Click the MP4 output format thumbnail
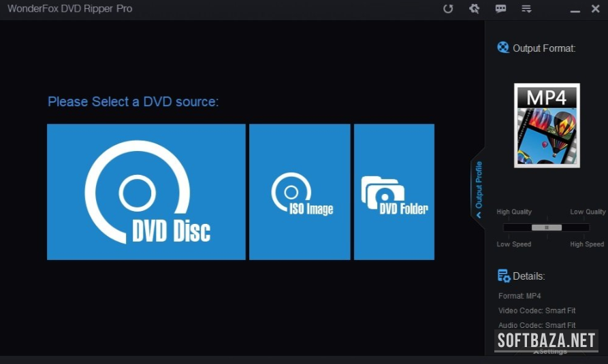 click(x=547, y=125)
